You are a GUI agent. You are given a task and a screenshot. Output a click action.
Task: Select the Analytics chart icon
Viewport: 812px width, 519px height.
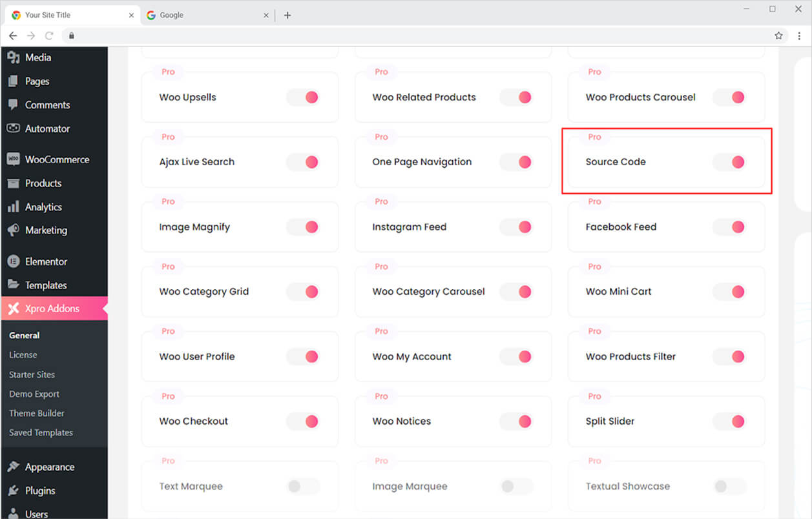point(14,207)
